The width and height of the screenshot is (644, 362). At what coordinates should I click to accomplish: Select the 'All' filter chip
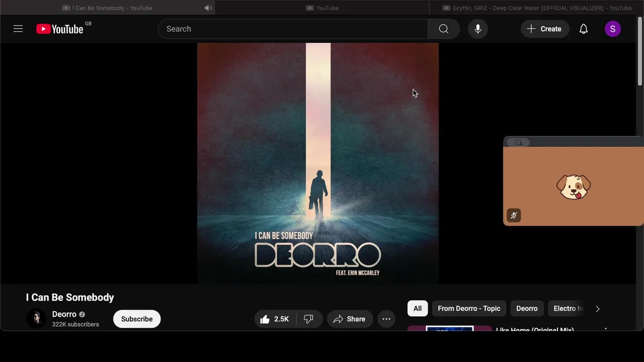(418, 308)
